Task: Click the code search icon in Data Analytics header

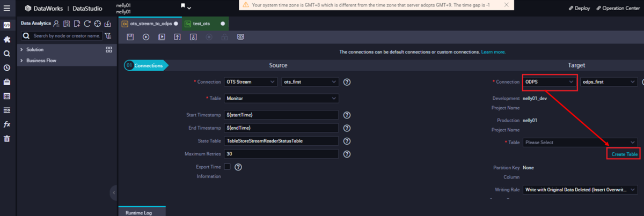Action: (x=67, y=24)
